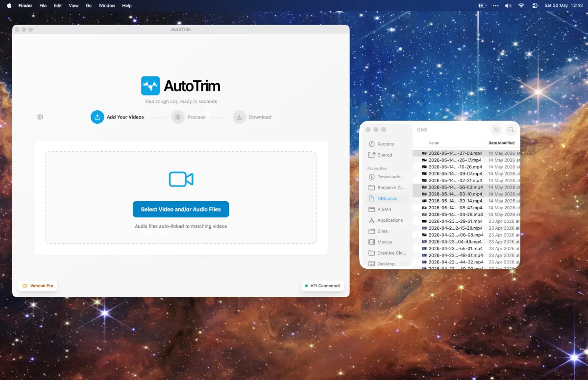This screenshot has width=588, height=380.
Task: Open the Finder menu in menu bar
Action: pos(25,5)
